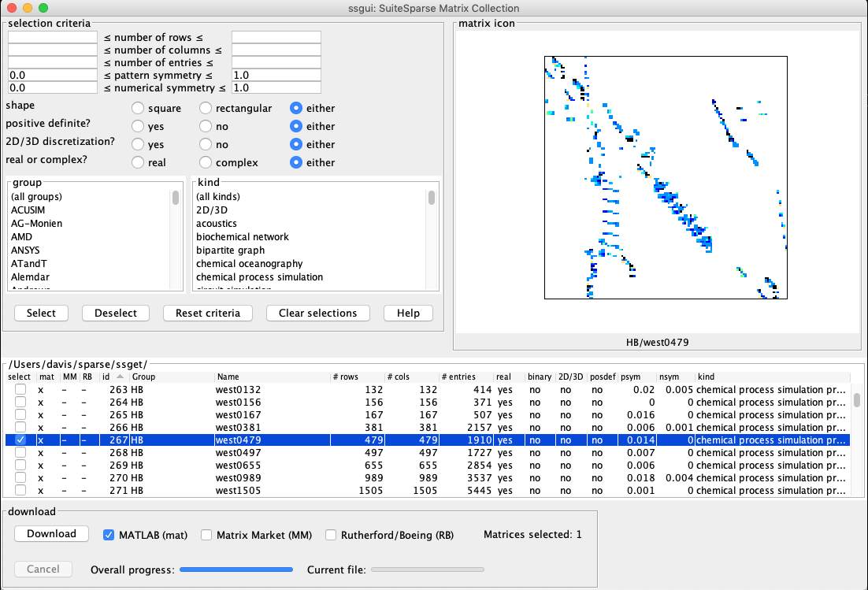Select real for real or complex
Screen dimensions: 868x590
coord(138,163)
